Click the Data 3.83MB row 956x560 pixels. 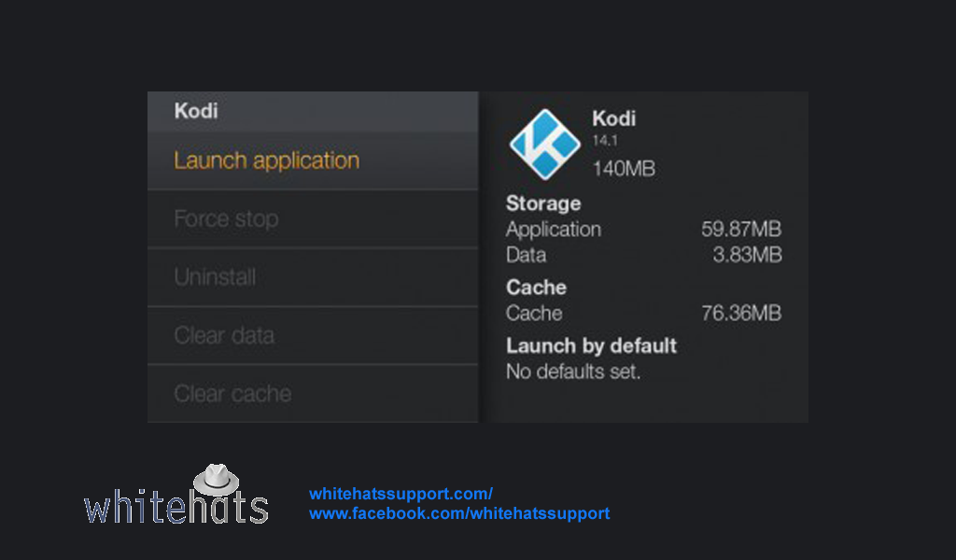(644, 255)
